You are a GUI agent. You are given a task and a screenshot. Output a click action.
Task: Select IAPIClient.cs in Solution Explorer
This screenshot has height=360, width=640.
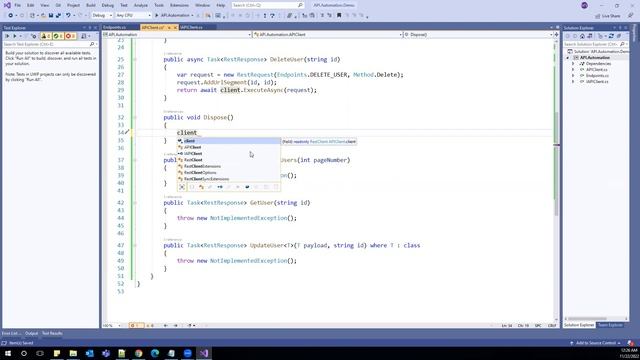[x=597, y=82]
